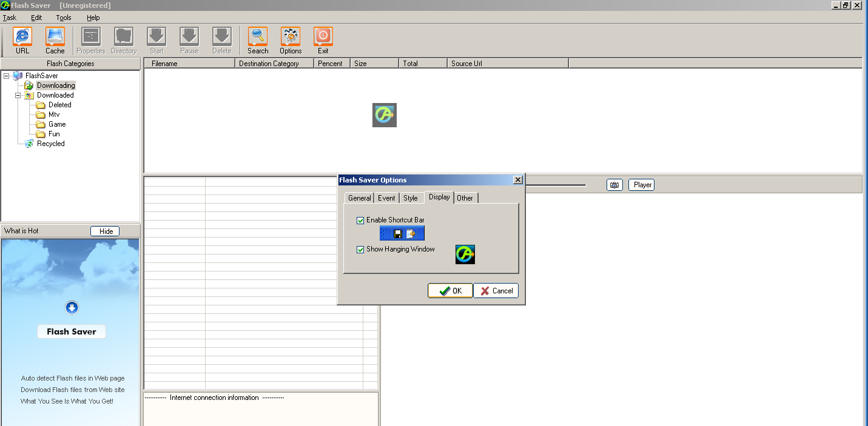Select the Downloaded category label

(x=55, y=95)
